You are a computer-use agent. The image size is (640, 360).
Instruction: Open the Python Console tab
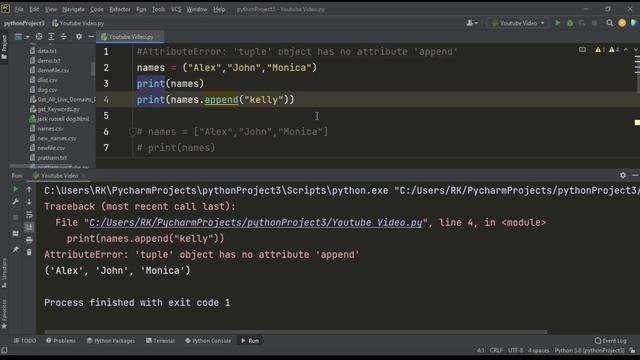coord(208,340)
